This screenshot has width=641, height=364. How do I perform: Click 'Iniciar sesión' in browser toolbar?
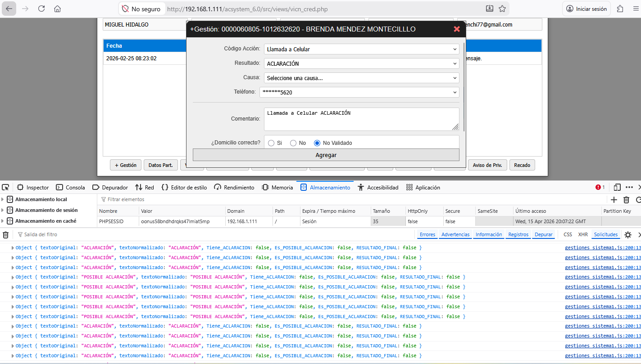point(586,9)
